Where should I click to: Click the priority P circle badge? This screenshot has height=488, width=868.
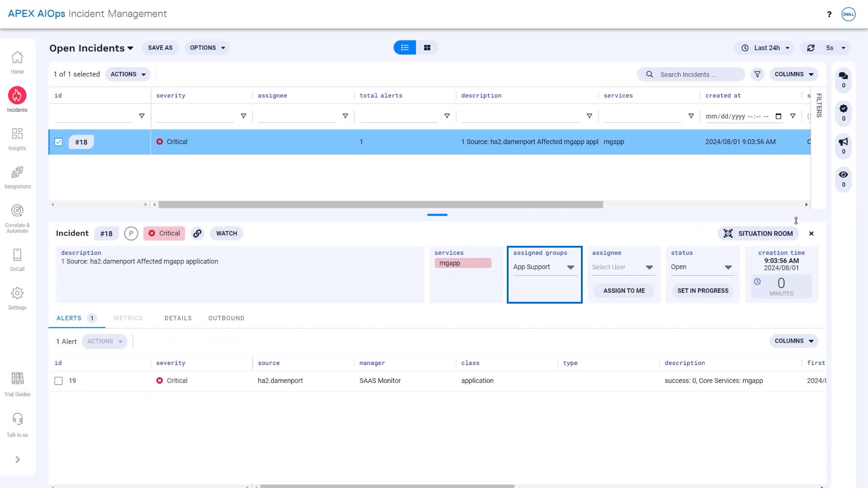point(131,234)
